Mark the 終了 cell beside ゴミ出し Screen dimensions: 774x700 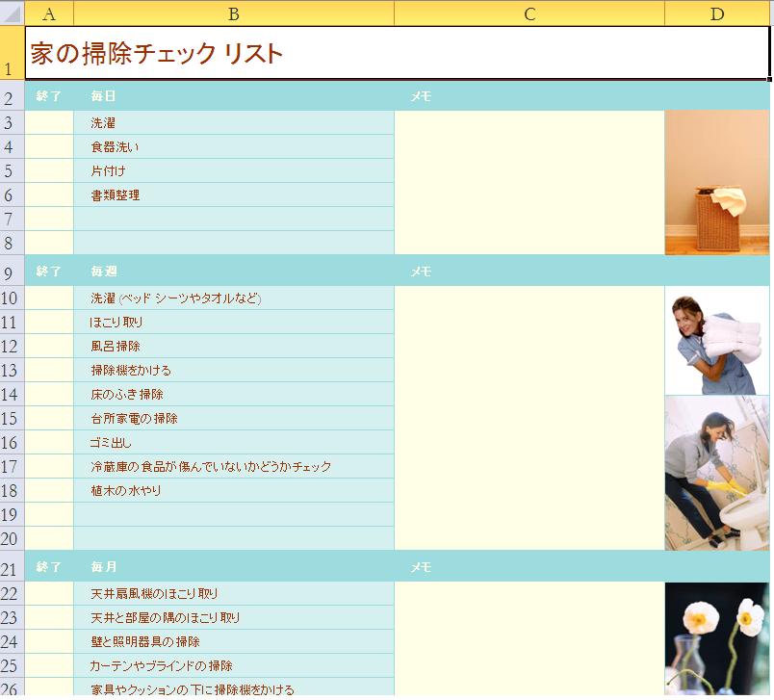(x=49, y=443)
